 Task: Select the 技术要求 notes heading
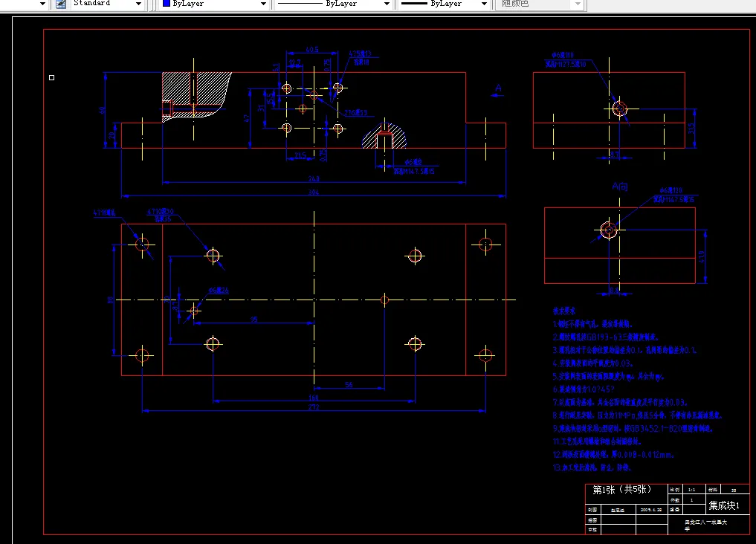(564, 311)
